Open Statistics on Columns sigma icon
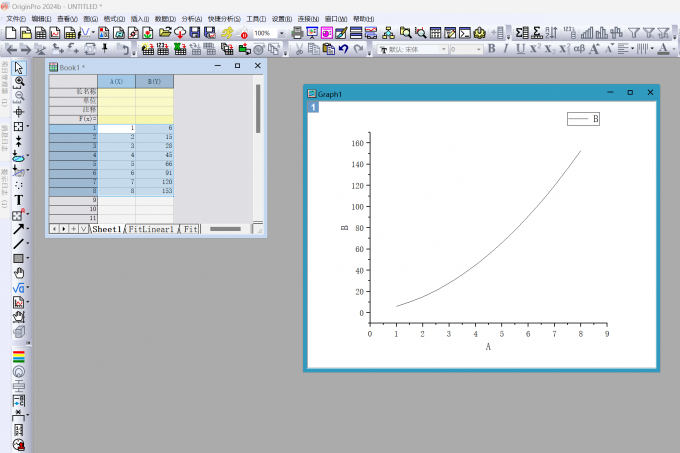This screenshot has height=453, width=680. 522,33
